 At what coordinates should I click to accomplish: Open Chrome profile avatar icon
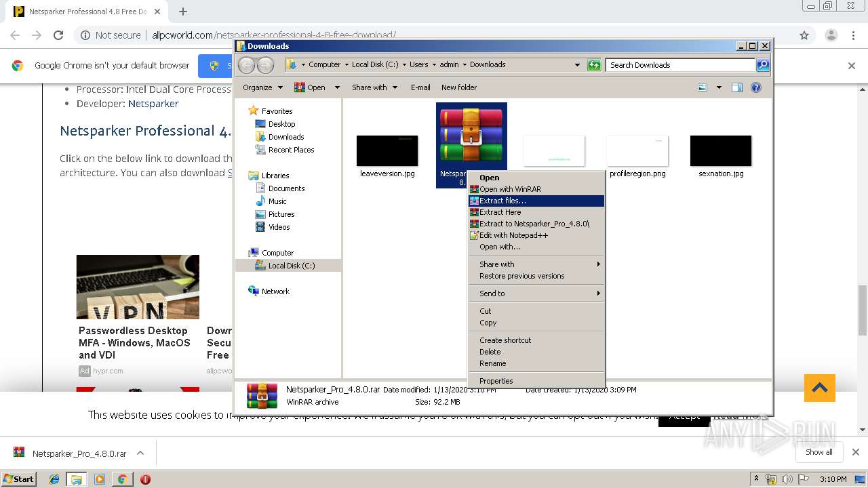(x=831, y=35)
